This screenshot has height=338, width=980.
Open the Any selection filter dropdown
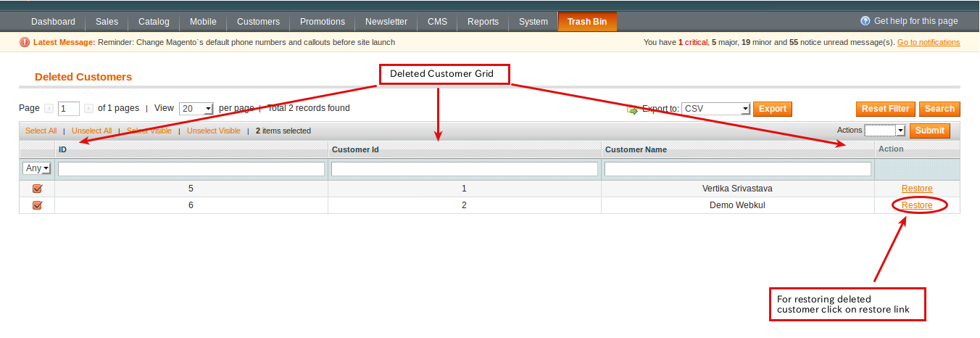tap(37, 168)
